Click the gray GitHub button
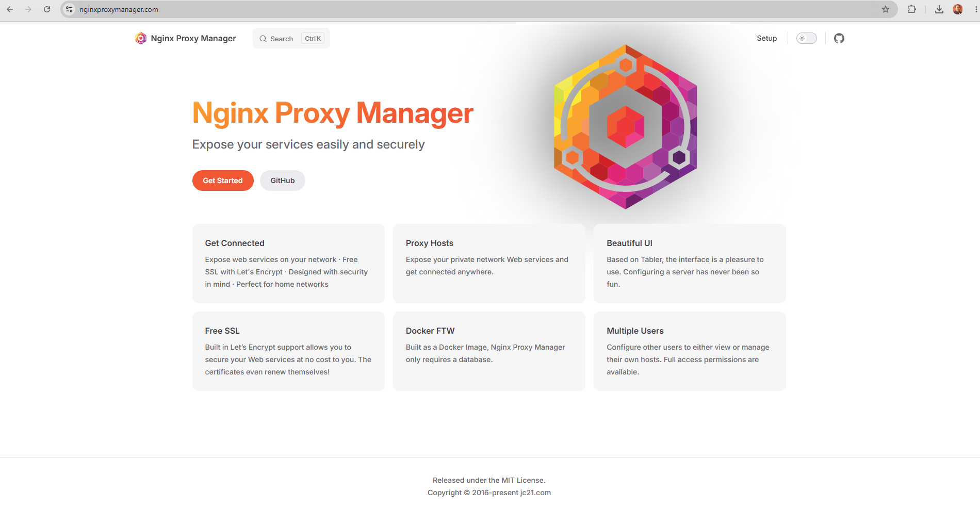980x507 pixels. 283,181
